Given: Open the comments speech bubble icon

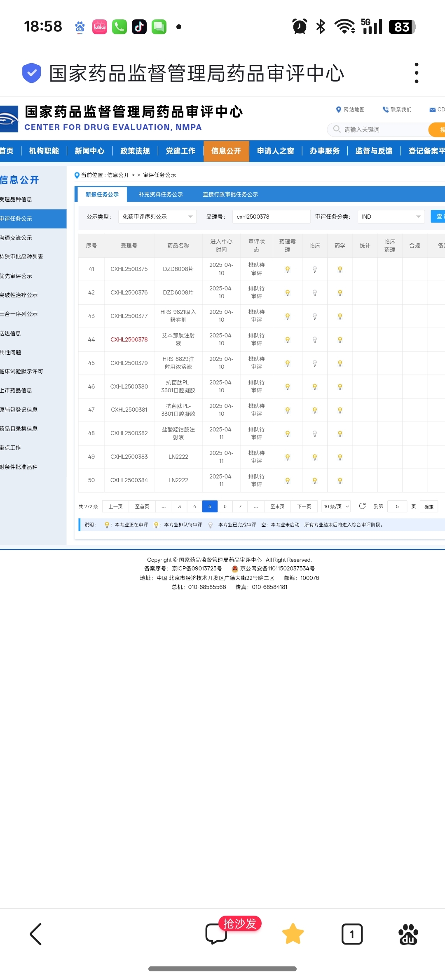Looking at the screenshot, I should (x=216, y=934).
